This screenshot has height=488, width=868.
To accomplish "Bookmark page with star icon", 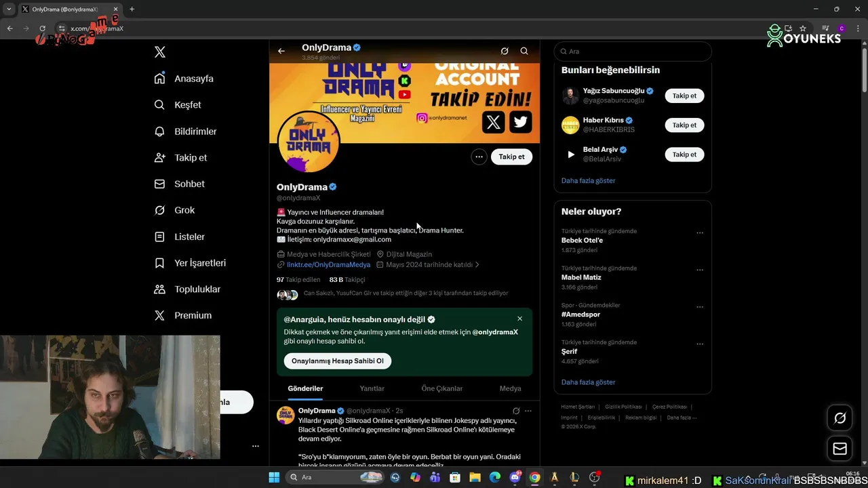I will [x=803, y=28].
